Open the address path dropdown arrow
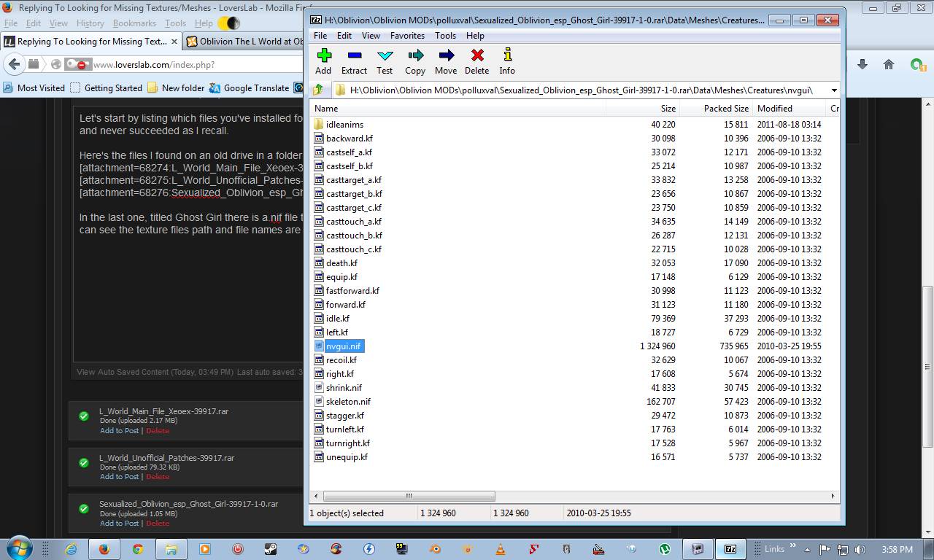The width and height of the screenshot is (934, 560). pos(833,90)
